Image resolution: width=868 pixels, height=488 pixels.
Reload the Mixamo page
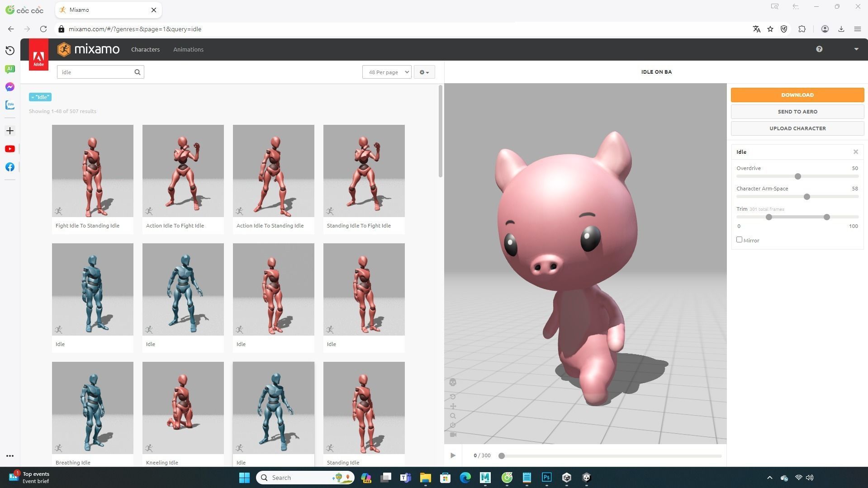click(x=43, y=29)
